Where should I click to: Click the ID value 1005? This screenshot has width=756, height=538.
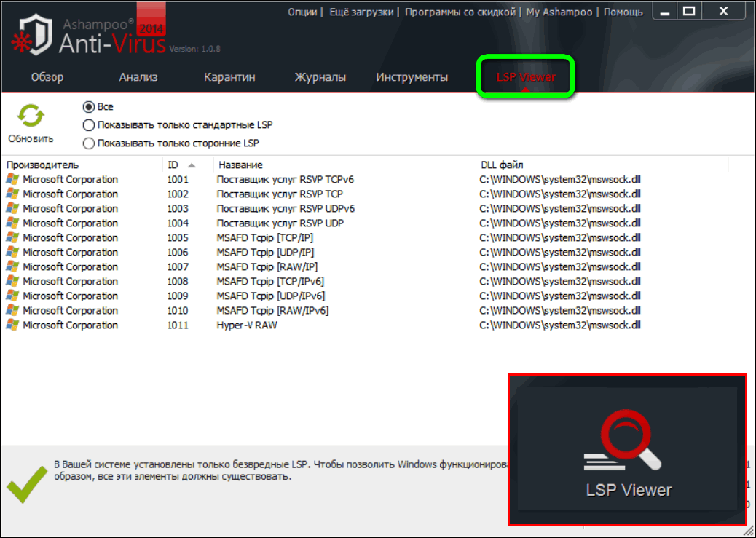click(x=178, y=237)
